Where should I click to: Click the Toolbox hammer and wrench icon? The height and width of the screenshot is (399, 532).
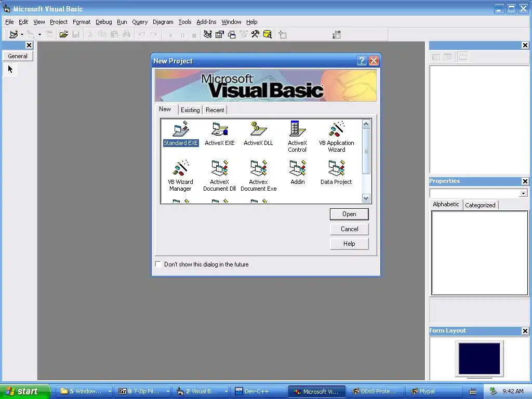click(x=255, y=34)
